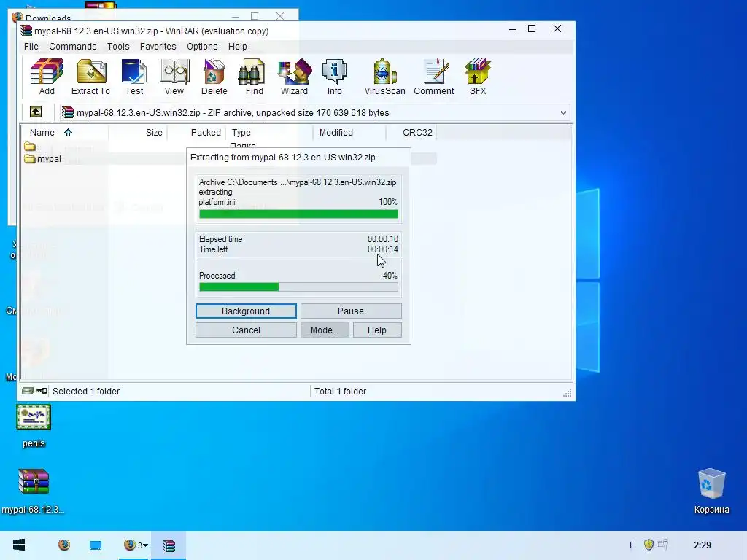Open the Tools menu
The image size is (747, 560).
pos(118,46)
